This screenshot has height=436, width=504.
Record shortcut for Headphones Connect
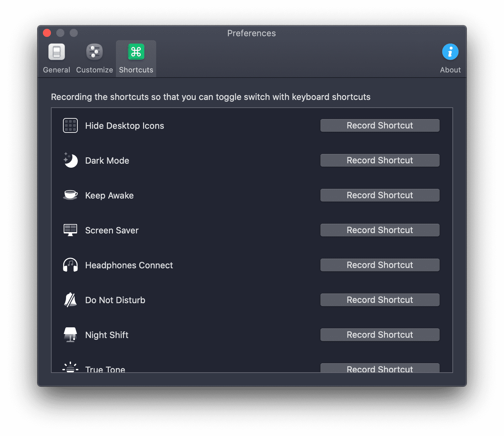[x=380, y=265]
